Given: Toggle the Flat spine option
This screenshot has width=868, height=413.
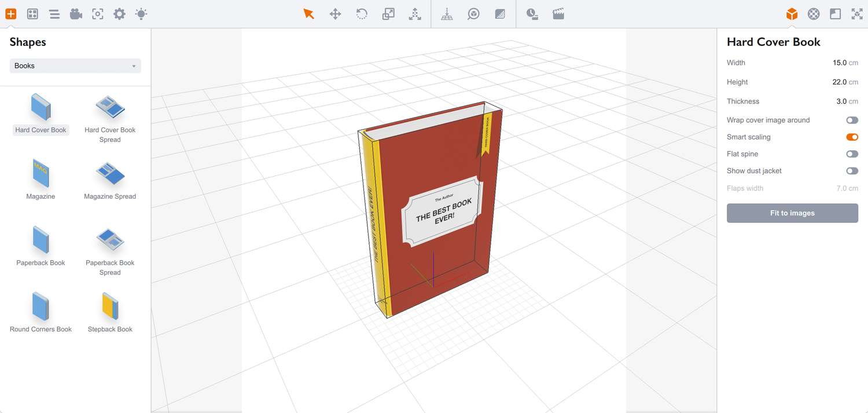Looking at the screenshot, I should pos(852,154).
